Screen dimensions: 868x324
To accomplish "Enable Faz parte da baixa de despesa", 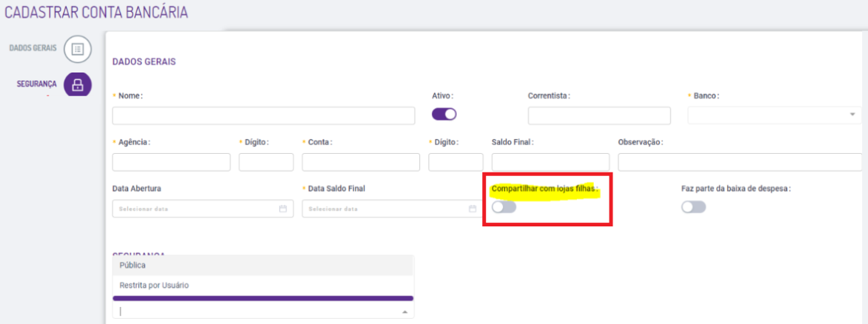I will click(x=694, y=208).
